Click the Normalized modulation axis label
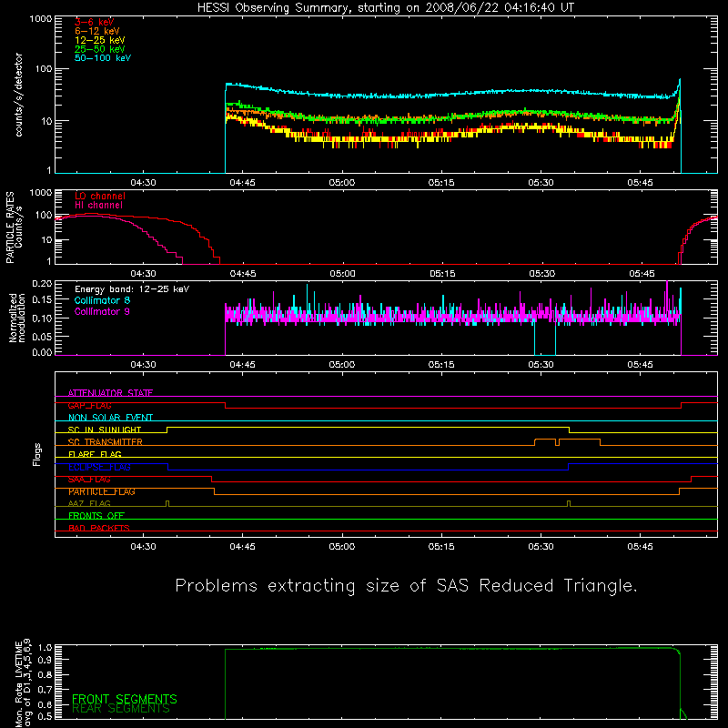728x728 pixels. (17, 318)
